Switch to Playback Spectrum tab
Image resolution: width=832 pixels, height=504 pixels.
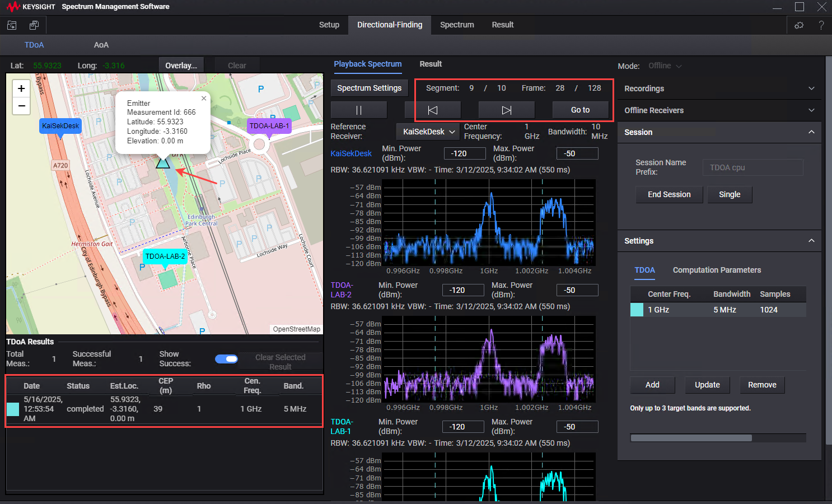[x=368, y=64]
